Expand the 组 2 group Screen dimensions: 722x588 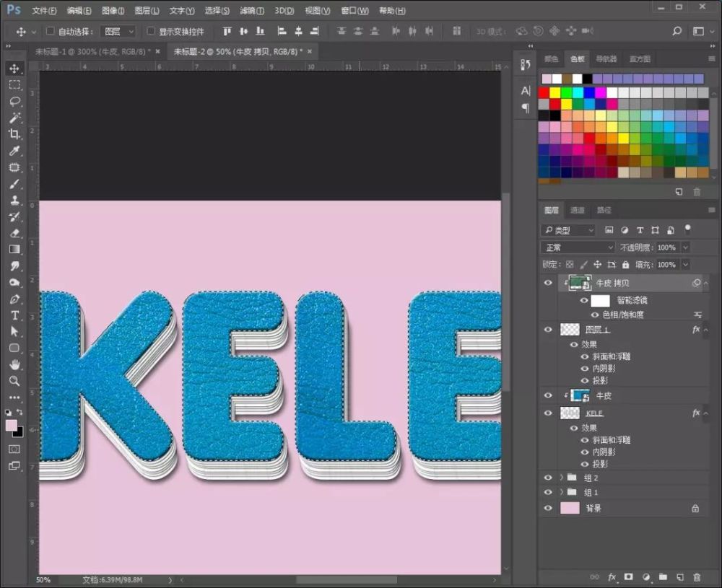click(561, 478)
